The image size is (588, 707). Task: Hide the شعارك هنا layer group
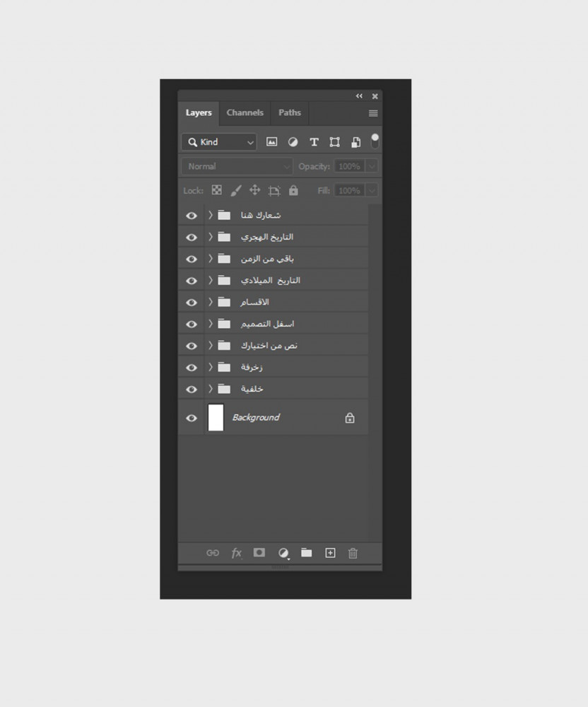click(191, 216)
